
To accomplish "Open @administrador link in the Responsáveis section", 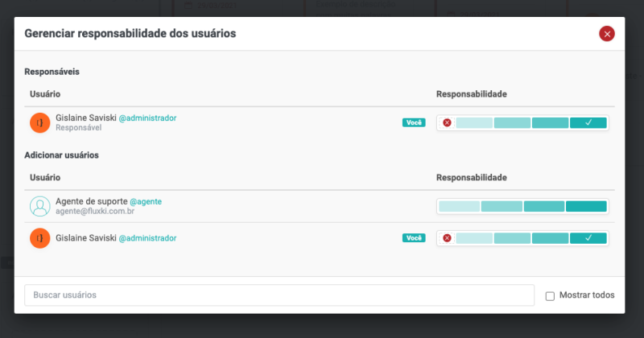I will [x=147, y=117].
